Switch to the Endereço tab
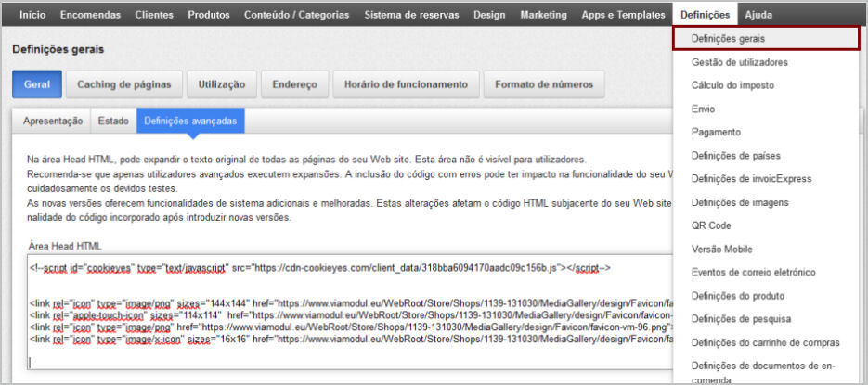Image resolution: width=868 pixels, height=385 pixels. pyautogui.click(x=295, y=84)
